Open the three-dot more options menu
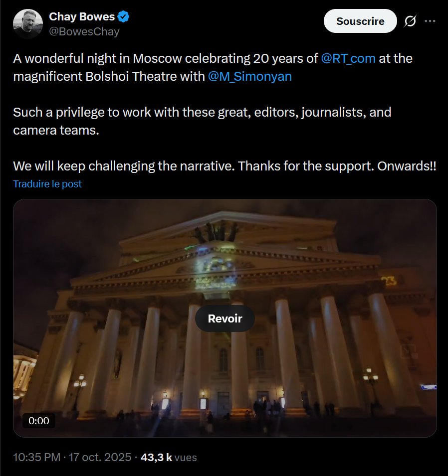Image resolution: width=448 pixels, height=476 pixels. coord(430,21)
